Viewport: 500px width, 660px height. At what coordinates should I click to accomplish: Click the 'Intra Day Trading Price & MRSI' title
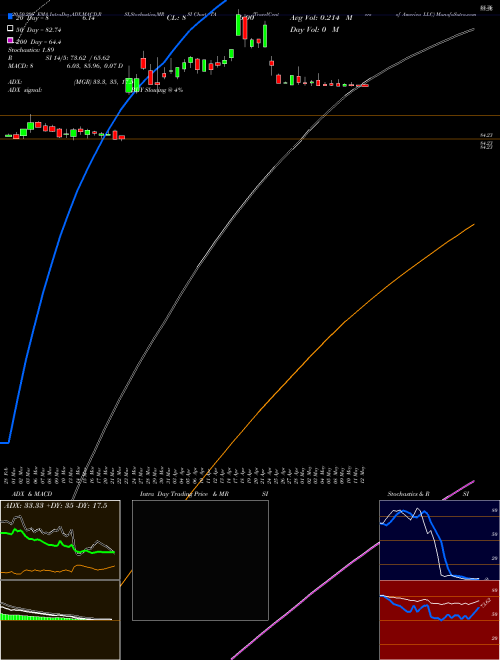click(x=204, y=494)
